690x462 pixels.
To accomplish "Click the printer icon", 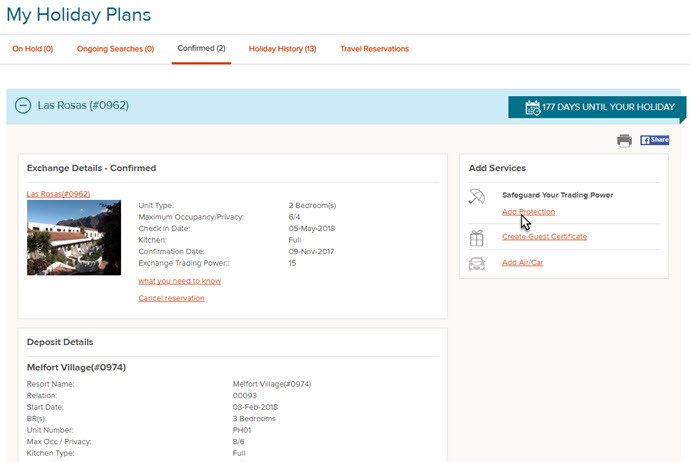I will 624,140.
